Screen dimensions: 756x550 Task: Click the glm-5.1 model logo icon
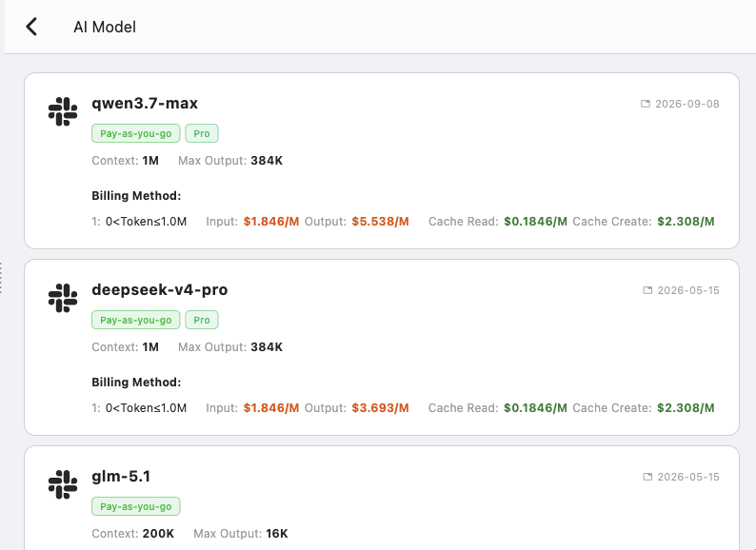[x=63, y=484]
